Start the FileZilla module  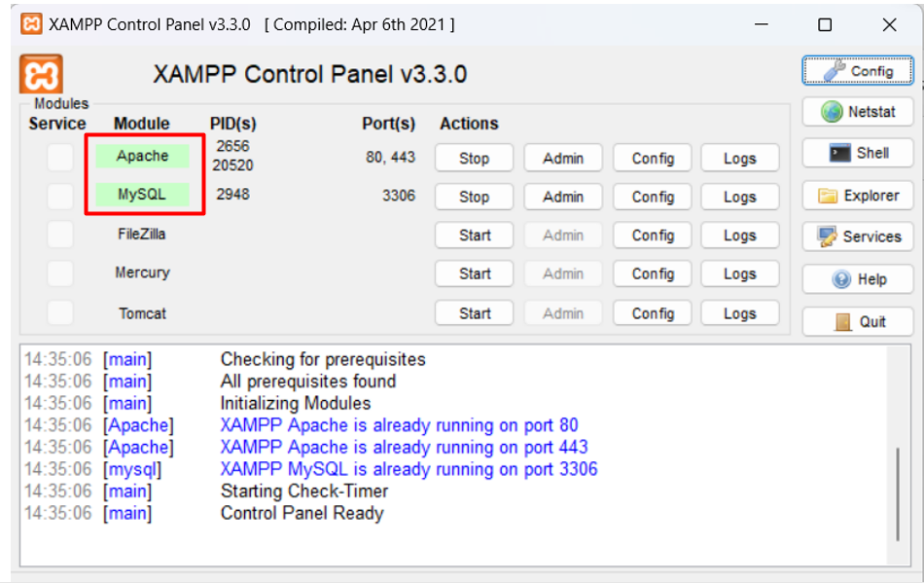474,236
